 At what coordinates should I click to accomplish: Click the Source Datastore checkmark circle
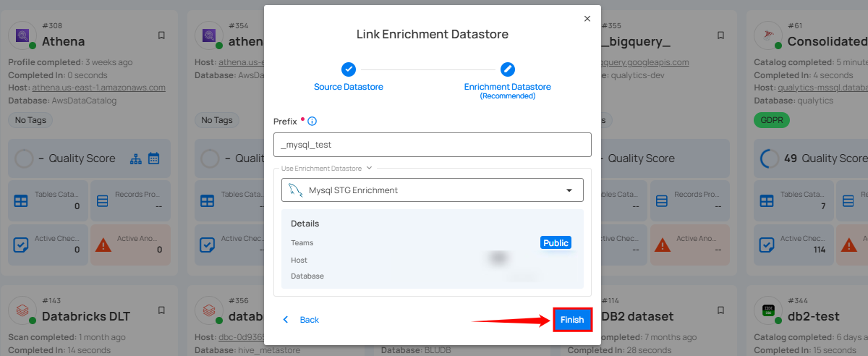click(x=349, y=69)
